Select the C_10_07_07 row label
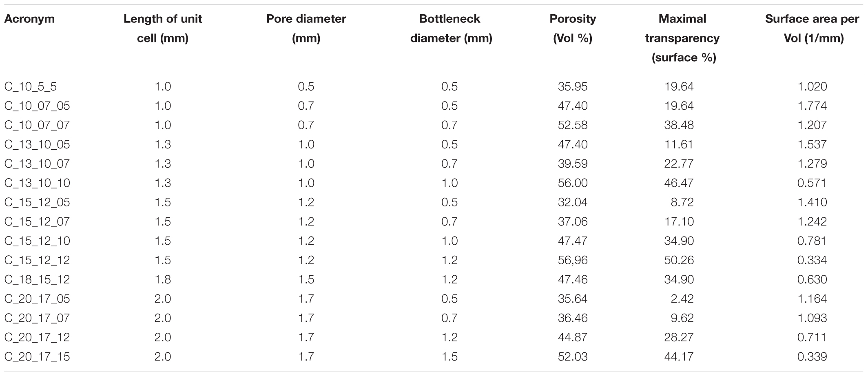This screenshot has width=868, height=376. [37, 125]
